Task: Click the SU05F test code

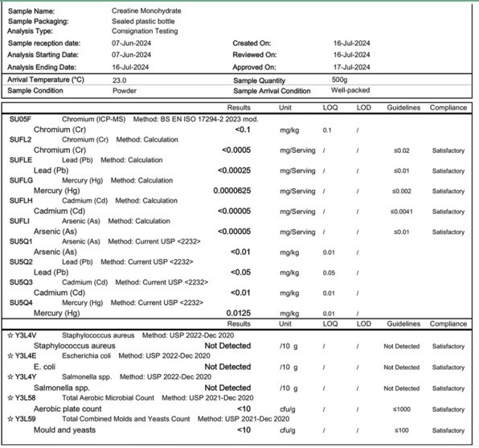Action: 20,119
